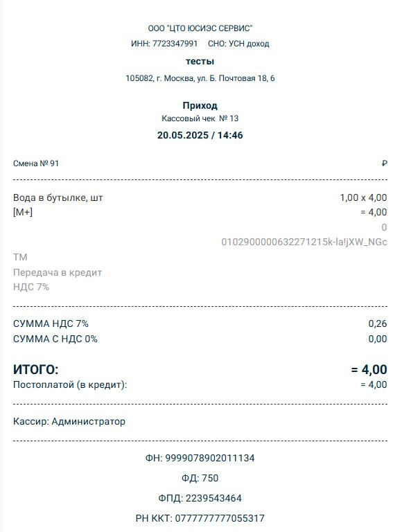Click the bold "тесты" heading
The image size is (393, 532).
coord(200,62)
